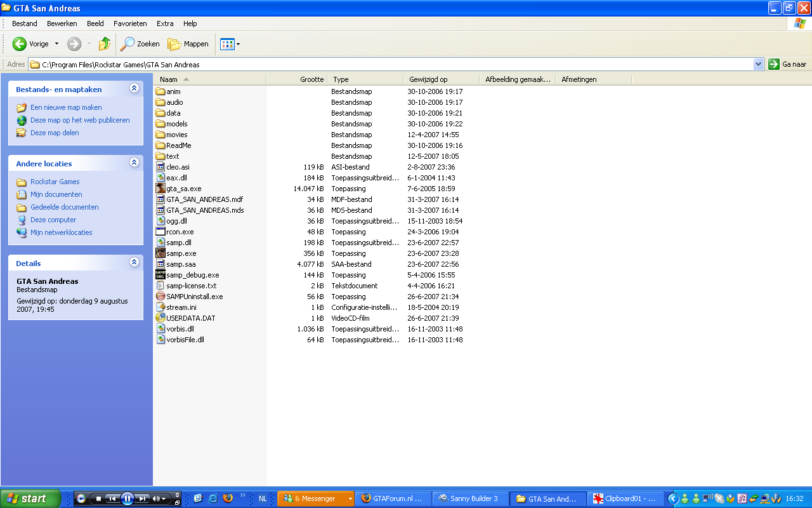The height and width of the screenshot is (508, 812).
Task: Switch to GTAForum.nl taskbar button
Action: pos(393,498)
